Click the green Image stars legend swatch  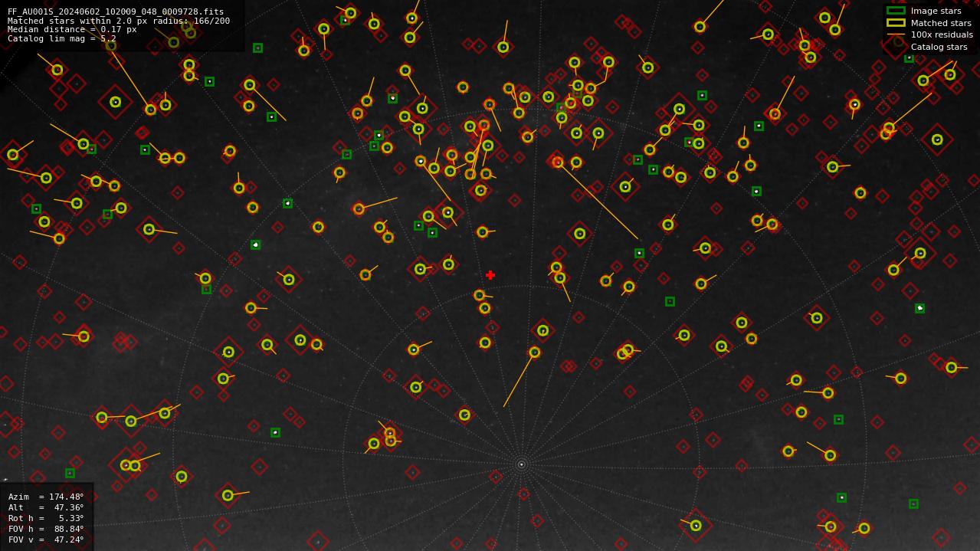click(x=896, y=11)
